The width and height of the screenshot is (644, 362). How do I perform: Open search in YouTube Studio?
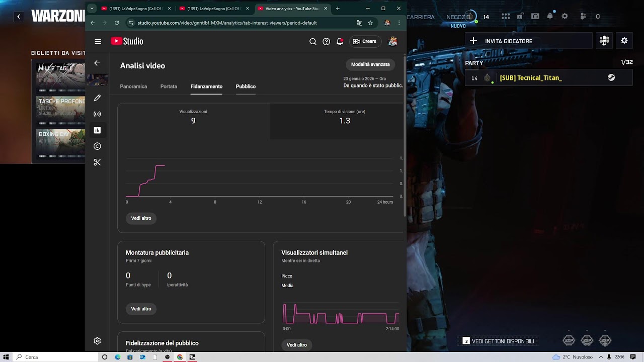coord(313,42)
